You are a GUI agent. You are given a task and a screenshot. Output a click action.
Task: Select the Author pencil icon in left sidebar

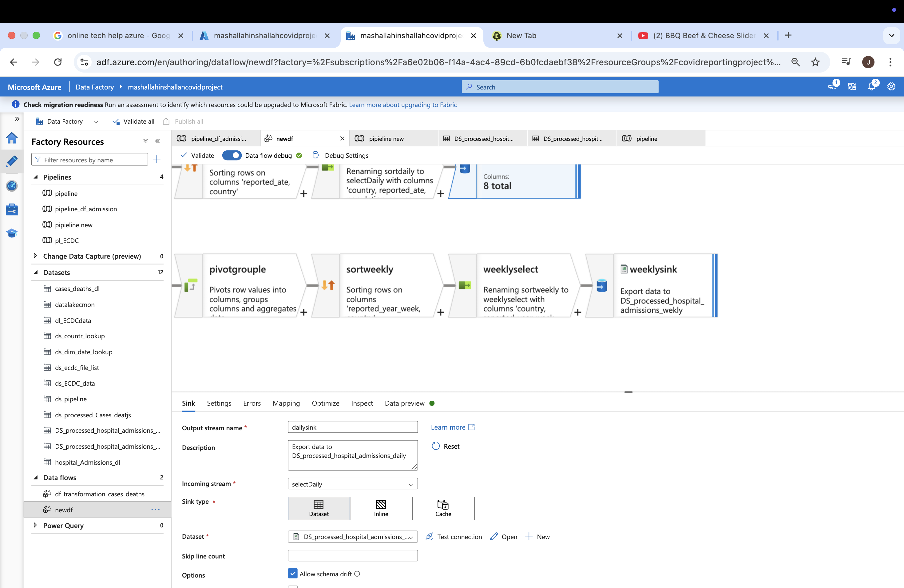pyautogui.click(x=12, y=161)
